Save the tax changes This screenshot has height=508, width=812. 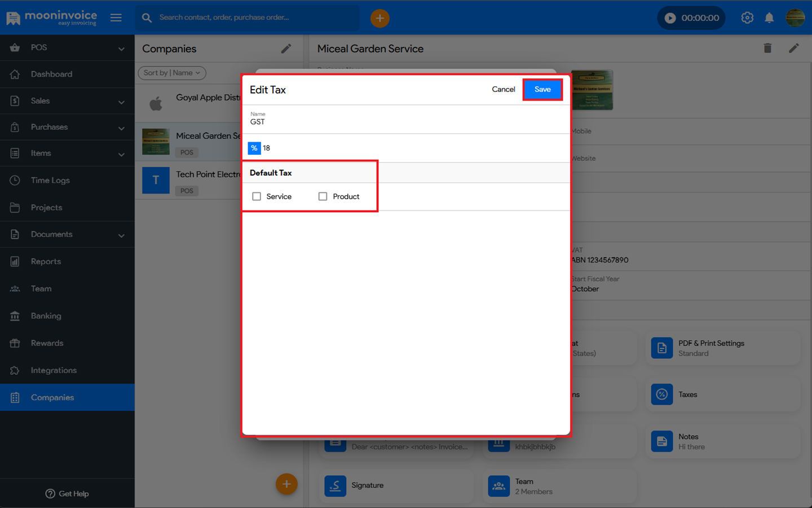tap(542, 89)
